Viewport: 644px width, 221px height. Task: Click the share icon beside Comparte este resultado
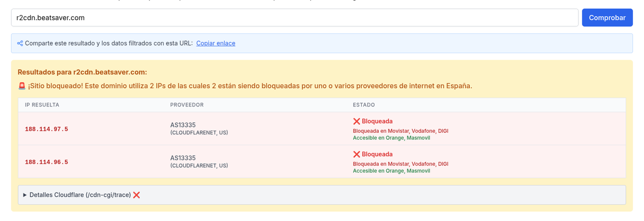[x=20, y=43]
